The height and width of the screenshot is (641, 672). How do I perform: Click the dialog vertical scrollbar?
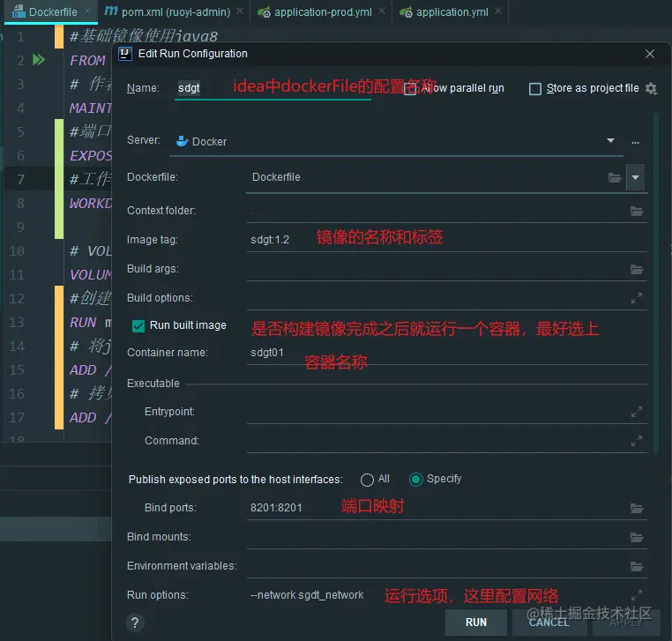[x=656, y=283]
